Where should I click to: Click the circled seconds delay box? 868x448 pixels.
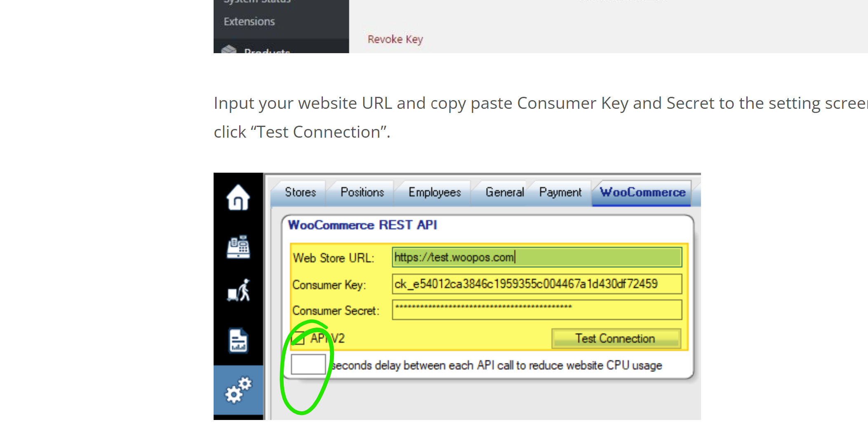308,364
